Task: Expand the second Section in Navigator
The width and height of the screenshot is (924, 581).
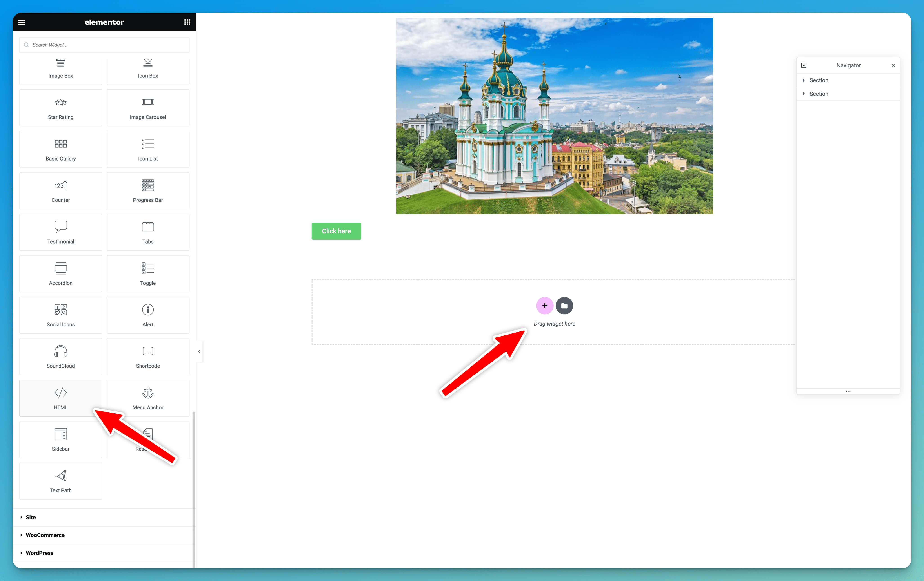Action: coord(804,94)
